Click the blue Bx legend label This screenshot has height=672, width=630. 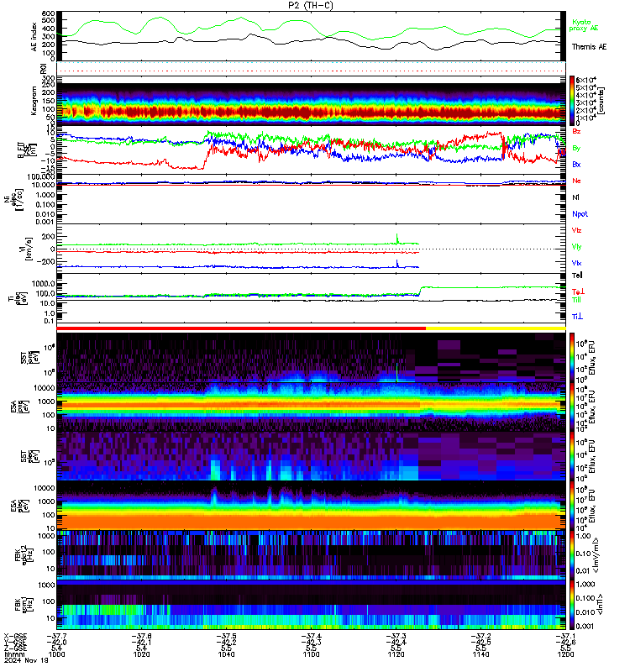[576, 164]
